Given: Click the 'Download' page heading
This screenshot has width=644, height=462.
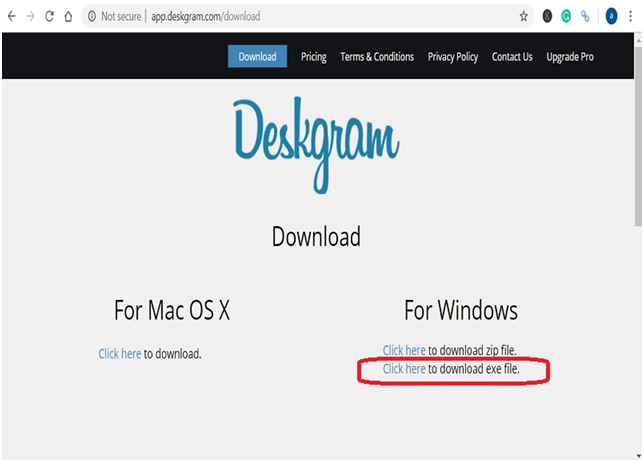Looking at the screenshot, I should (x=316, y=237).
